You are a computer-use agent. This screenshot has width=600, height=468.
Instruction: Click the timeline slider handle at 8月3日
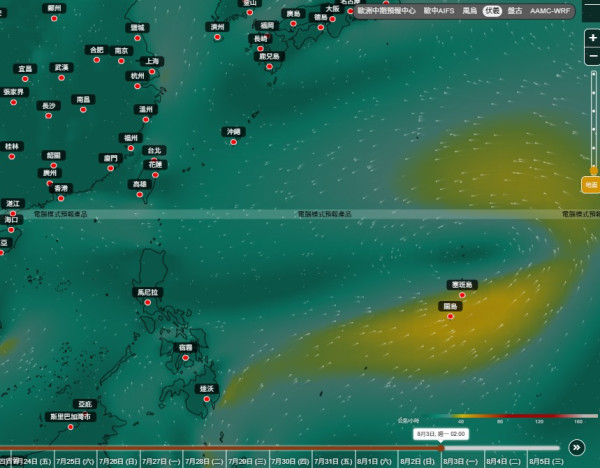[x=441, y=448]
